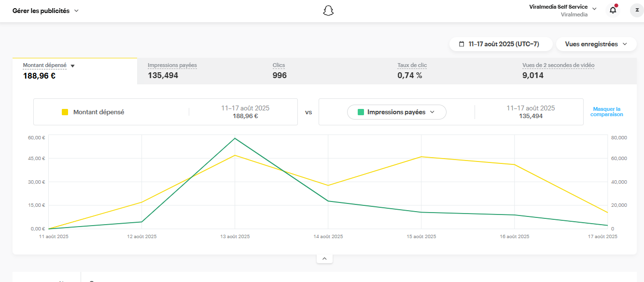Screen dimensions: 644x282
Task: Open the notifications bell
Action: 613,10
